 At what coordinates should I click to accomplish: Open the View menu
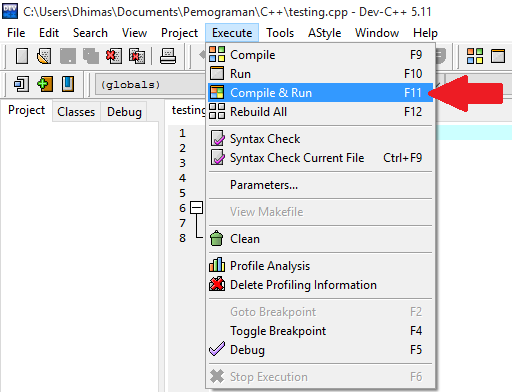134,33
